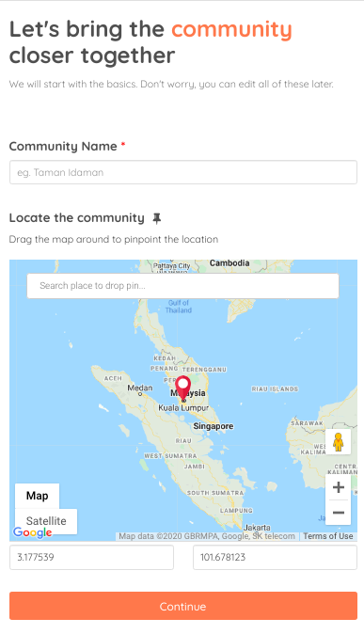
Task: Switch map view to Satellite
Action: (46, 521)
